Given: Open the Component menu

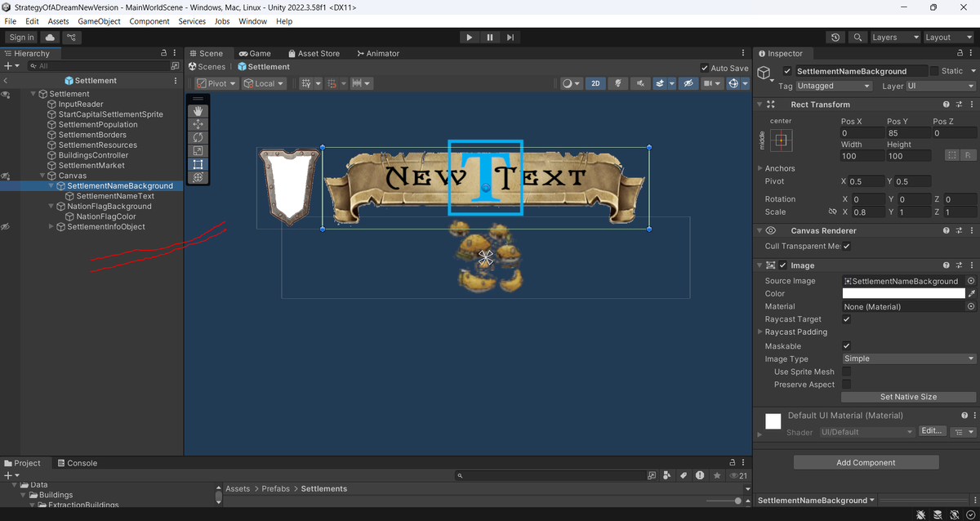Looking at the screenshot, I should coord(149,21).
